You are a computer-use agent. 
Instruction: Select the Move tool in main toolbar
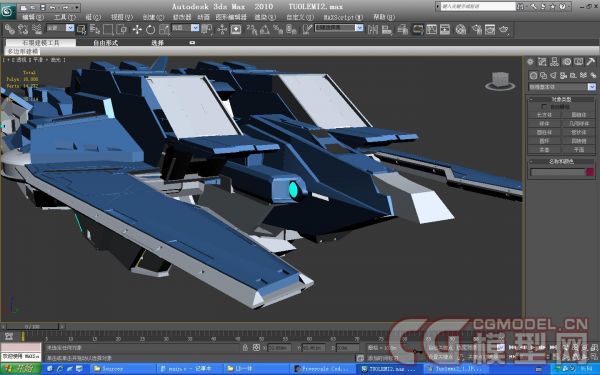pyautogui.click(x=137, y=29)
